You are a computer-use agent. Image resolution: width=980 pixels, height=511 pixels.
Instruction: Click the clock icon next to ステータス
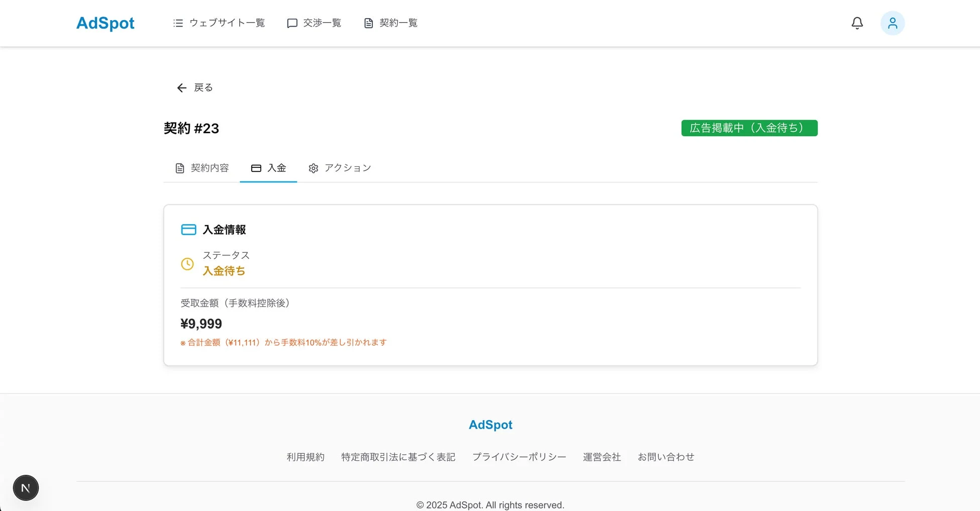(x=187, y=264)
